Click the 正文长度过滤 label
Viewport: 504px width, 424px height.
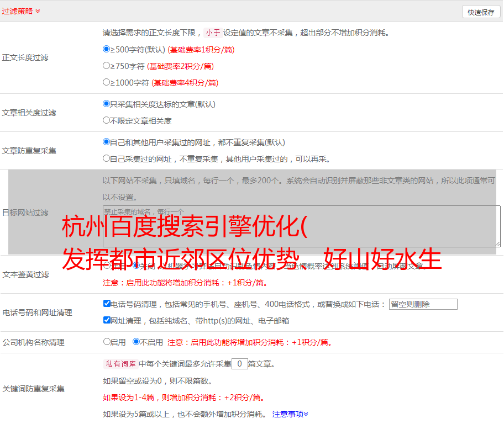coord(25,57)
